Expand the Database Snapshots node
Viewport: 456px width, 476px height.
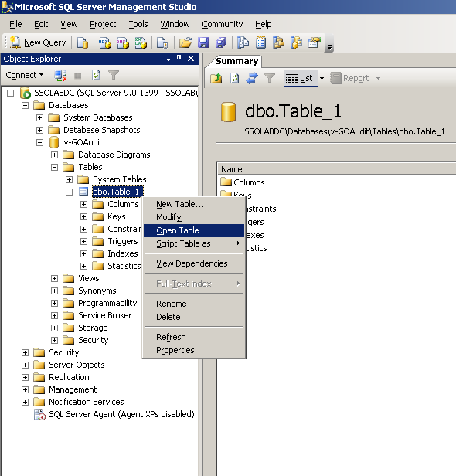point(39,131)
